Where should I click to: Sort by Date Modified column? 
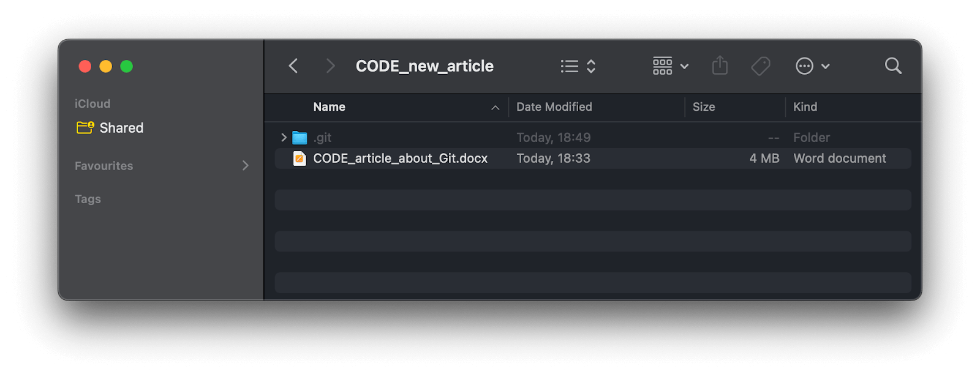554,107
